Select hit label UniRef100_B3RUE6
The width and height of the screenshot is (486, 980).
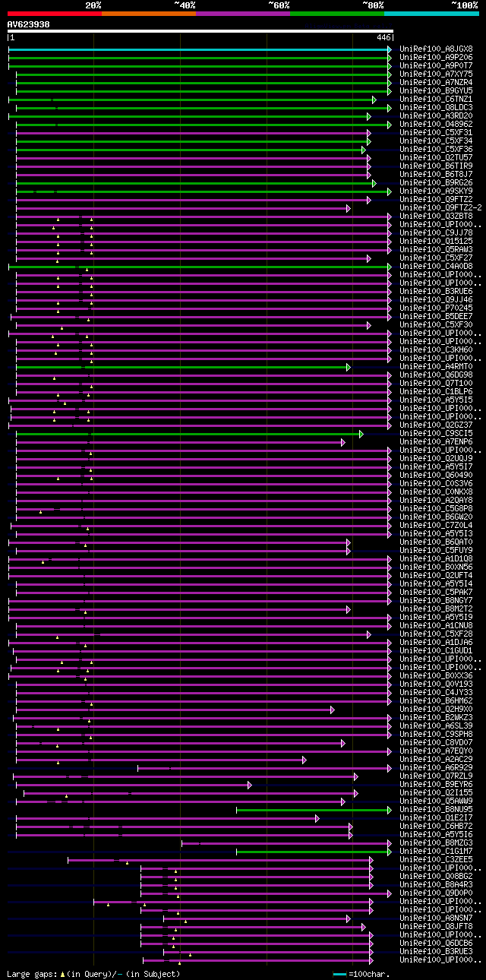click(436, 291)
